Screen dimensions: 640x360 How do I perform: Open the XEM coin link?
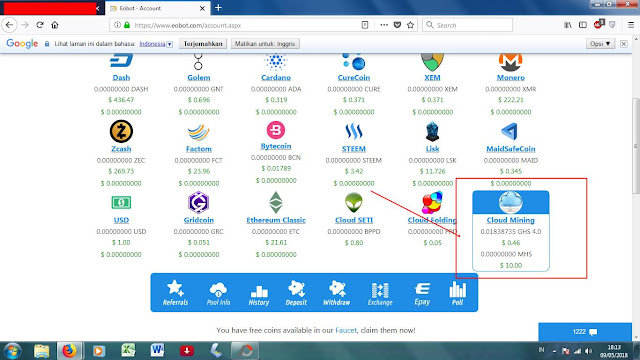click(432, 78)
